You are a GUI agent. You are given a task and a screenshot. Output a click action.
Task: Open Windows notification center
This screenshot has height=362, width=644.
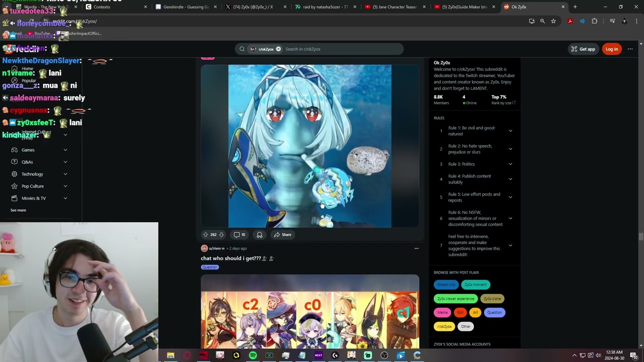tap(633, 355)
